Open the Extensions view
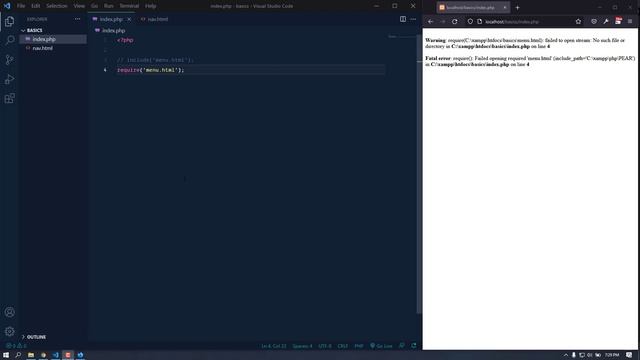 coord(9,98)
